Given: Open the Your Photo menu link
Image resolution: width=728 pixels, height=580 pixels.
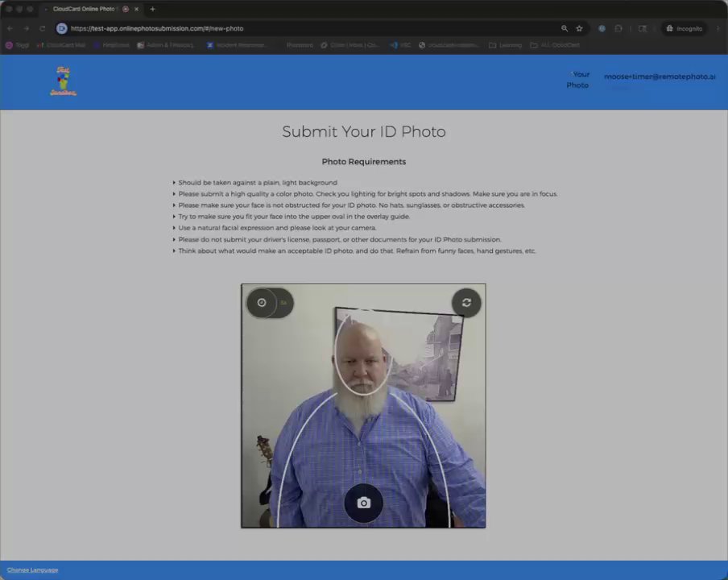Looking at the screenshot, I should (x=577, y=80).
